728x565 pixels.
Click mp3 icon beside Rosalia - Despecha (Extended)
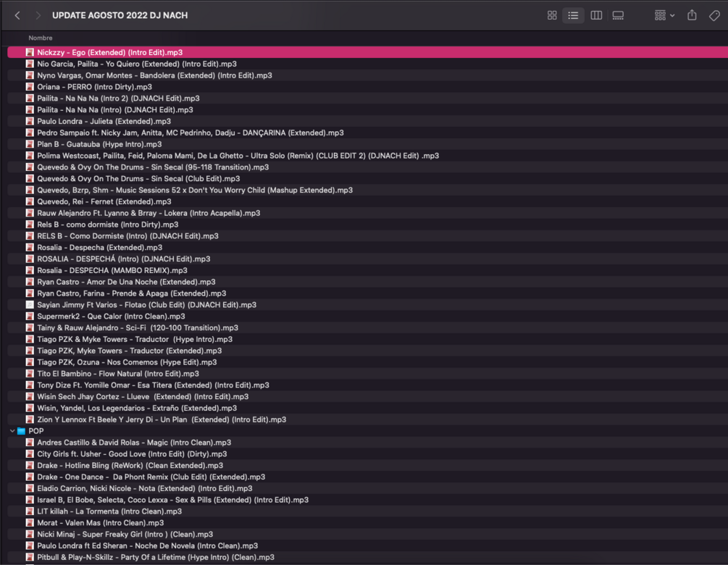[30, 248]
